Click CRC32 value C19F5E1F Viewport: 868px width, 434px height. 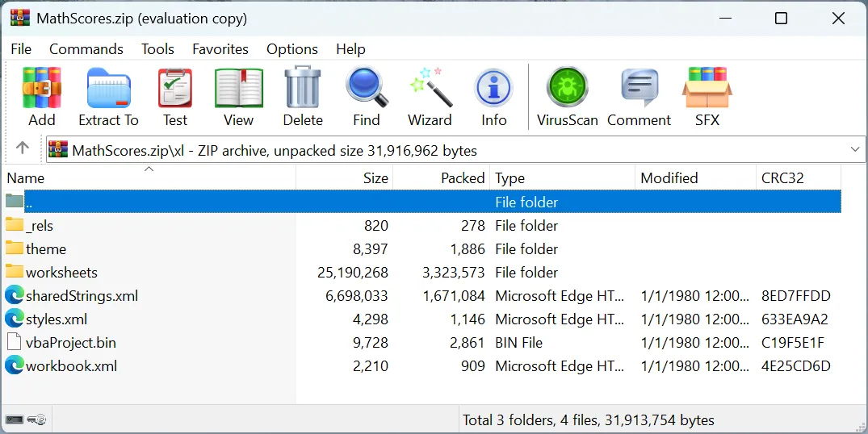tap(793, 343)
